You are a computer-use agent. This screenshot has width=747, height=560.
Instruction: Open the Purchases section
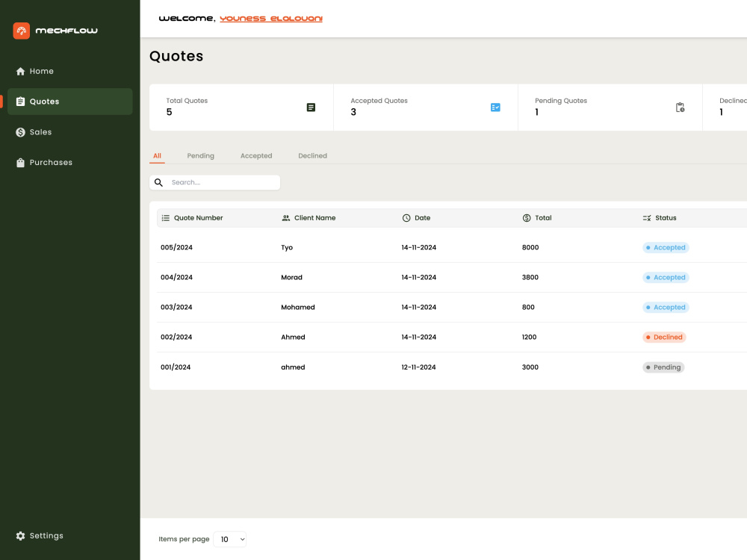70,162
